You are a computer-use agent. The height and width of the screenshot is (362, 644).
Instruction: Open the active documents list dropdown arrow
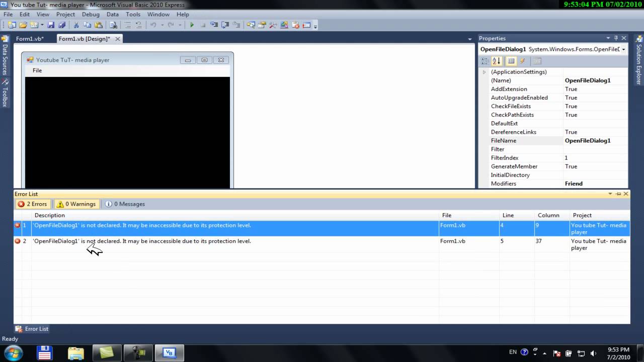pos(470,39)
